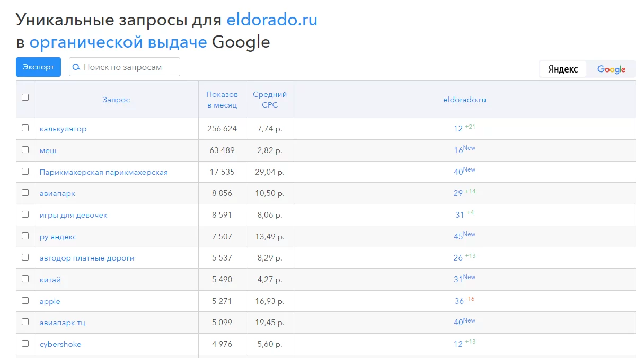Screen dimensions: 644x358
Task: Check the box for калькулятор row
Action: tap(25, 128)
